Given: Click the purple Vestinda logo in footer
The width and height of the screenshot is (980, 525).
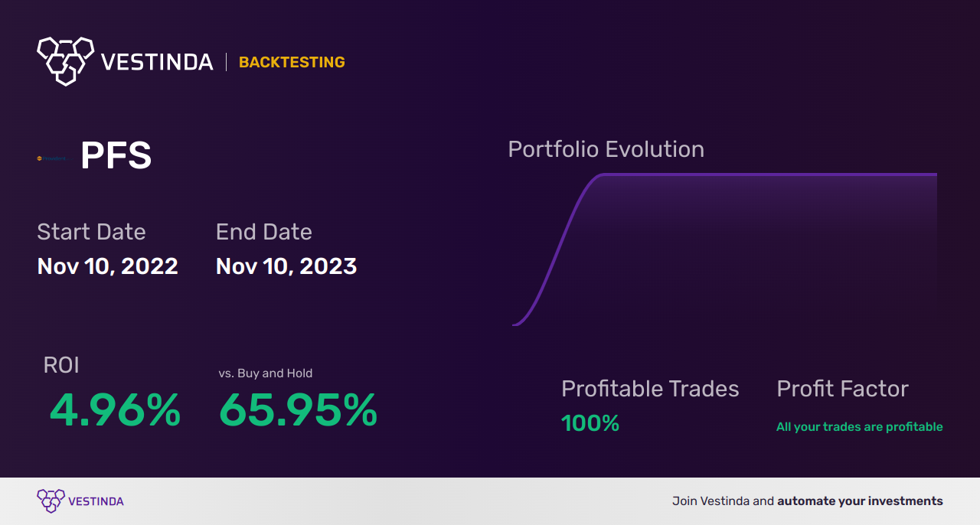Looking at the screenshot, I should click(51, 501).
